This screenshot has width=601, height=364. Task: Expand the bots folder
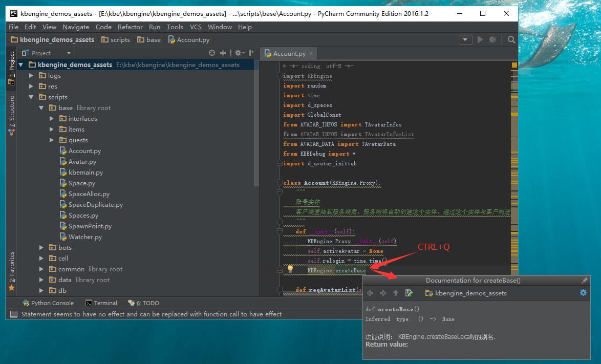coord(41,247)
